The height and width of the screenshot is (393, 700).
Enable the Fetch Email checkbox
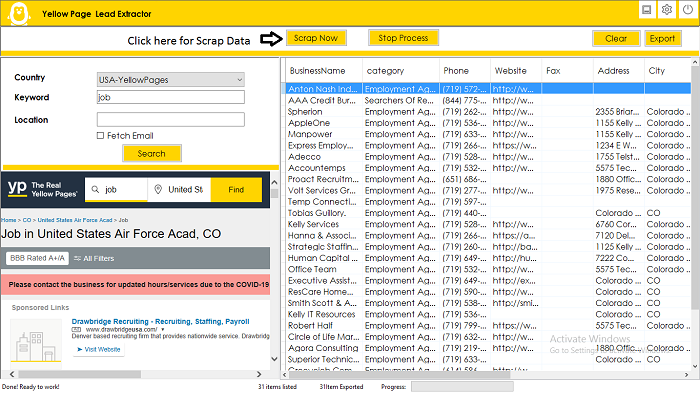[x=100, y=135]
